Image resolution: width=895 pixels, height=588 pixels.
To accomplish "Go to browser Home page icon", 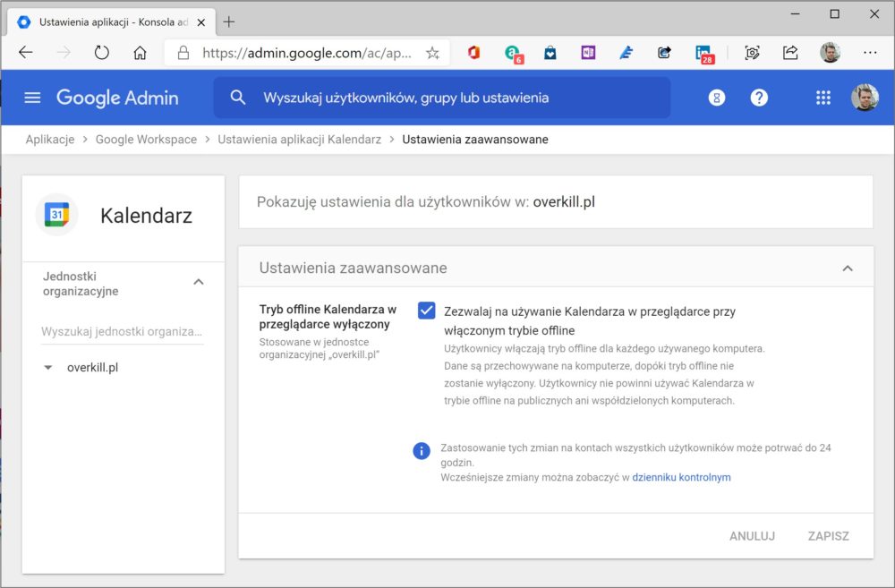I will (x=140, y=53).
